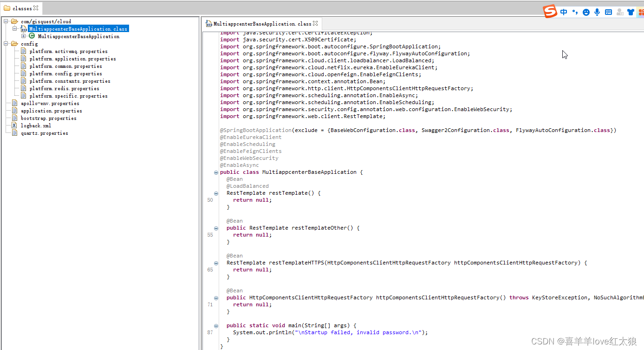Open the Sogou toolbox grid icon
Screen dimensions: 644x350
point(641,12)
